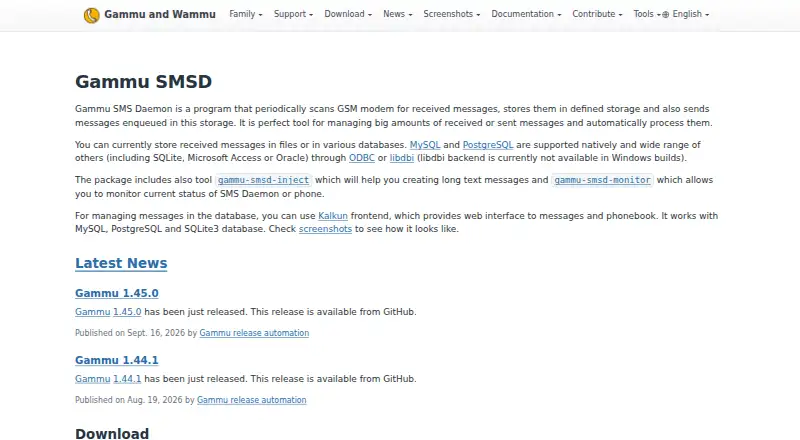800x440 pixels.
Task: Expand the News dropdown menu
Action: 397,14
